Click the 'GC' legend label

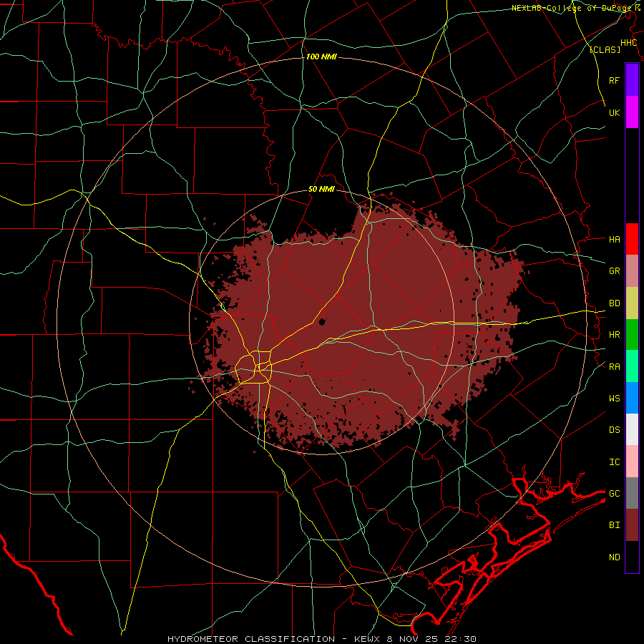tap(615, 494)
